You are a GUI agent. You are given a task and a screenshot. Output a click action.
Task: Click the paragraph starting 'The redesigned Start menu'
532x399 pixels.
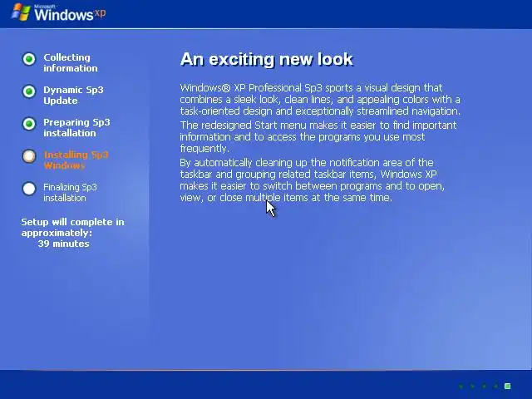point(318,136)
